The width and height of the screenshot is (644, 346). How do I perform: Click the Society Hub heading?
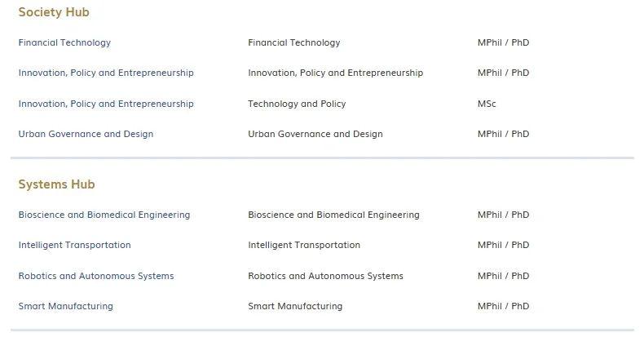tap(54, 12)
